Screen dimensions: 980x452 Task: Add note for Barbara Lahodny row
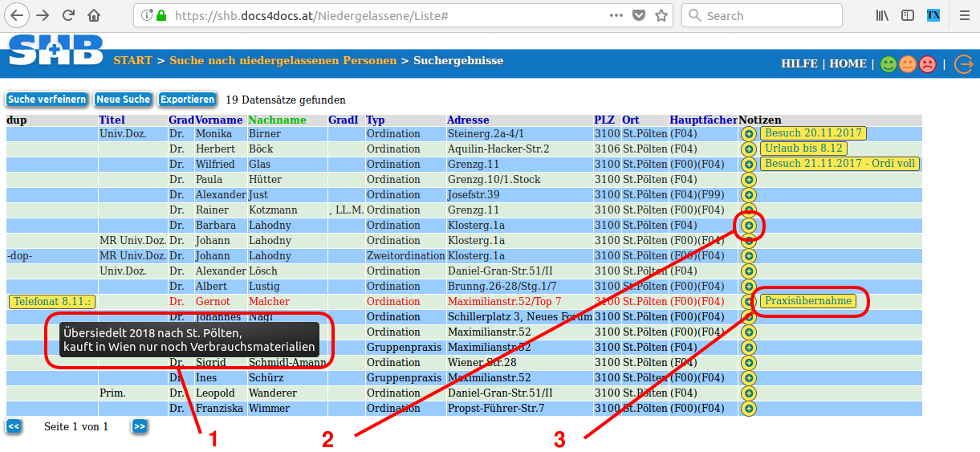[x=749, y=226]
